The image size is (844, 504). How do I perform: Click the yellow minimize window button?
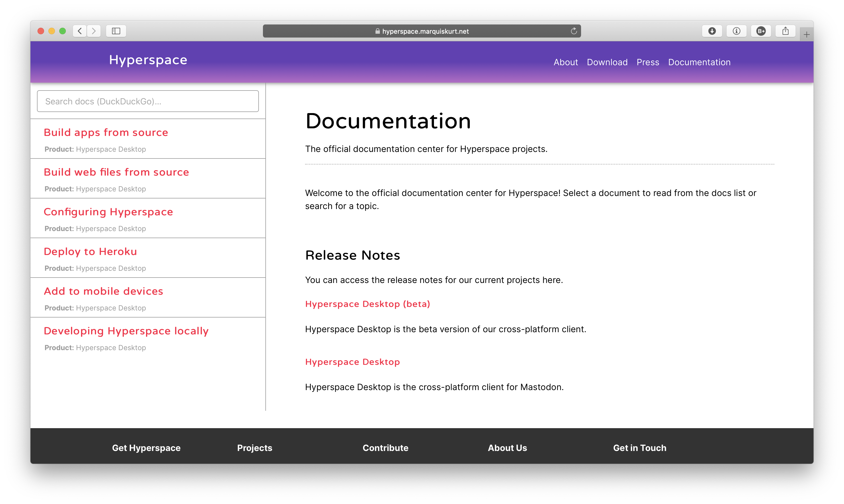coord(52,31)
